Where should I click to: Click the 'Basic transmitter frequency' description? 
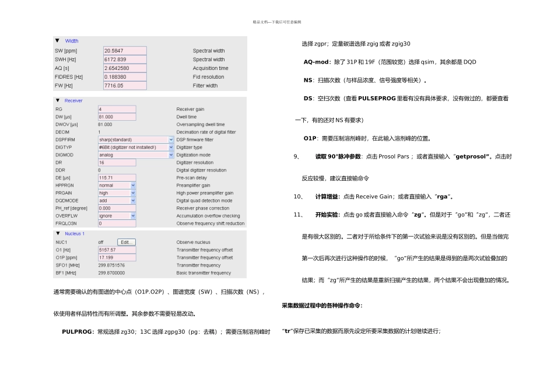point(204,273)
